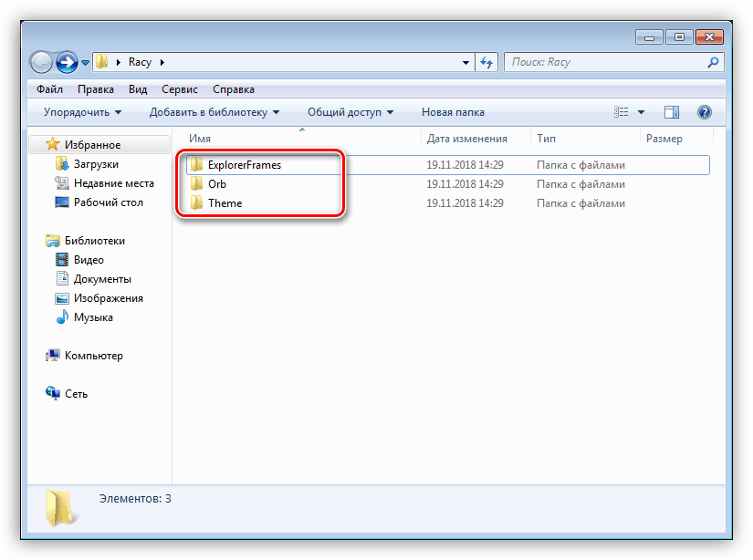Open the Упорядочить dropdown

pos(82,112)
